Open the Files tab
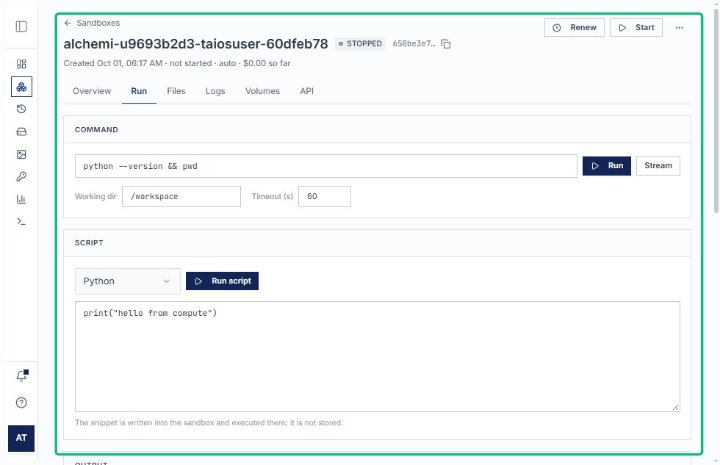This screenshot has width=720, height=465. [176, 91]
